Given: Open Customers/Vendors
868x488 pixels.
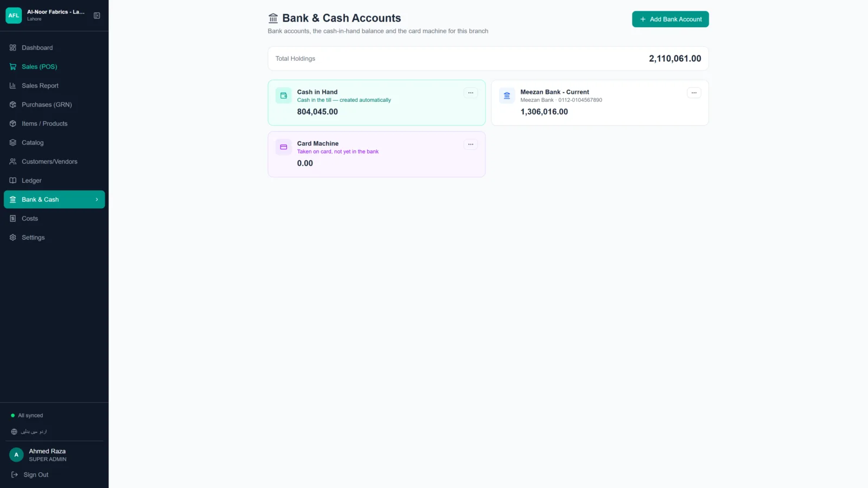Looking at the screenshot, I should pos(54,162).
